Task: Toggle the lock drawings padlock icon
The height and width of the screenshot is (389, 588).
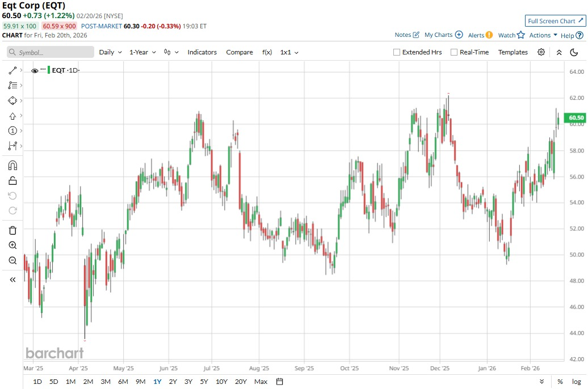Action: click(12, 181)
